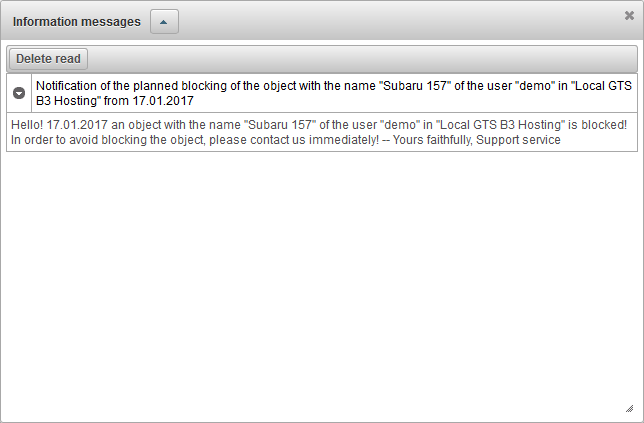Click blank toolbar space beside Delete read
Image resolution: width=644 pixels, height=423 pixels.
360,59
